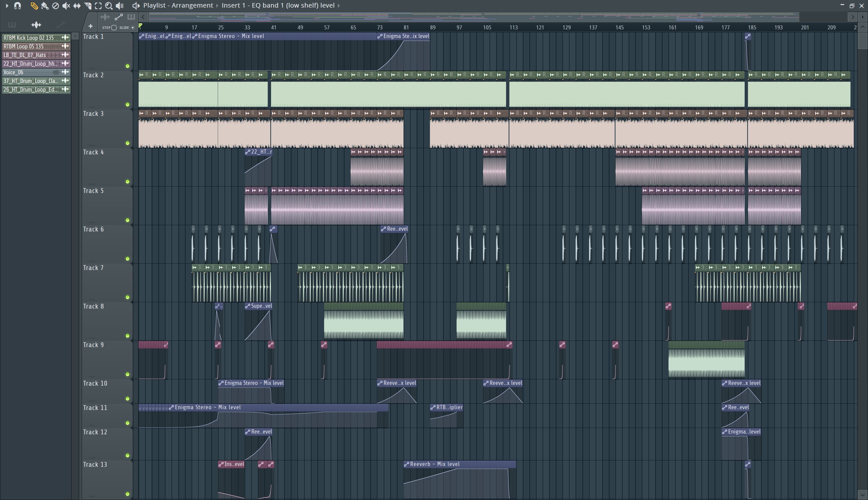Focus audio clips with waveform icon
This screenshot has height=500, width=868.
(105, 17)
